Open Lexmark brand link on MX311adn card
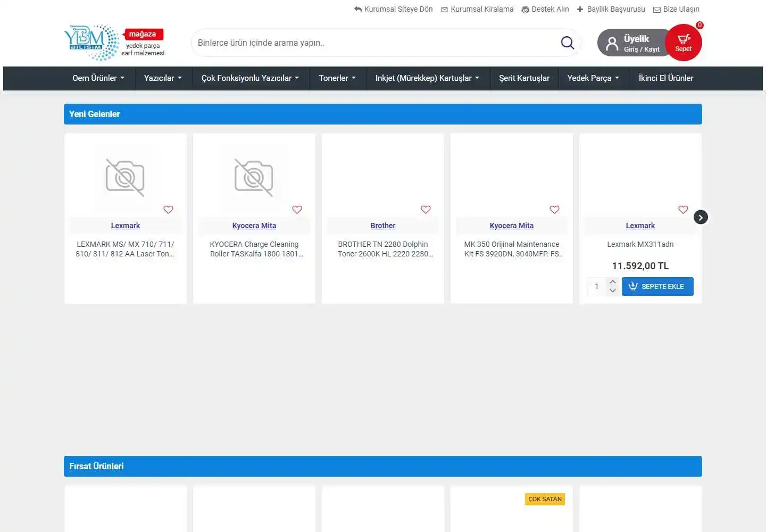This screenshot has width=766, height=532. click(x=640, y=226)
